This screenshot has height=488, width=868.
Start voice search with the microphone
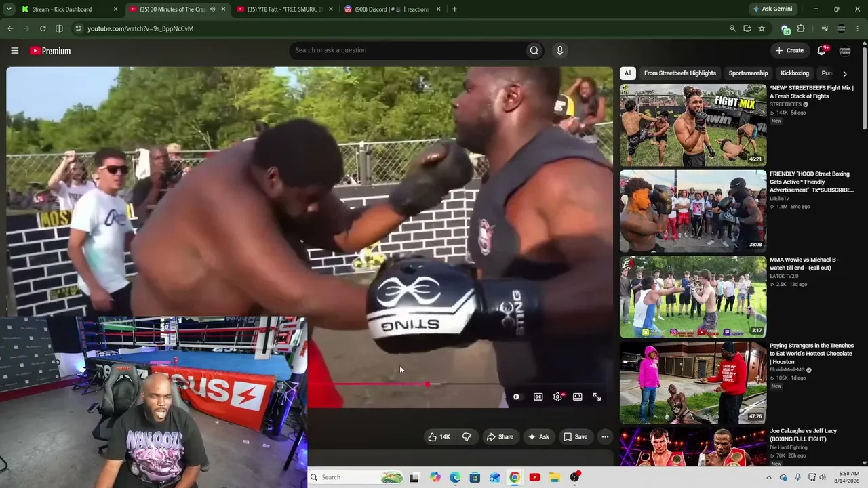pos(559,50)
